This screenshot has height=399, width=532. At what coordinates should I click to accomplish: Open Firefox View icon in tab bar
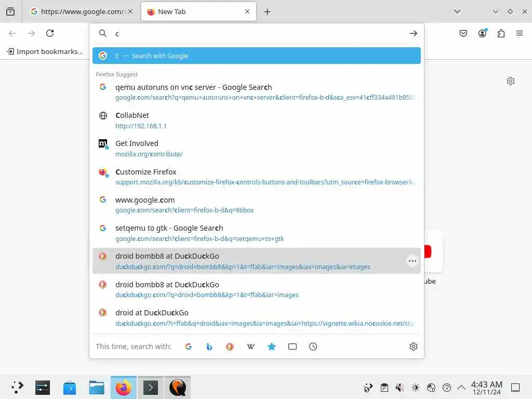10,11
